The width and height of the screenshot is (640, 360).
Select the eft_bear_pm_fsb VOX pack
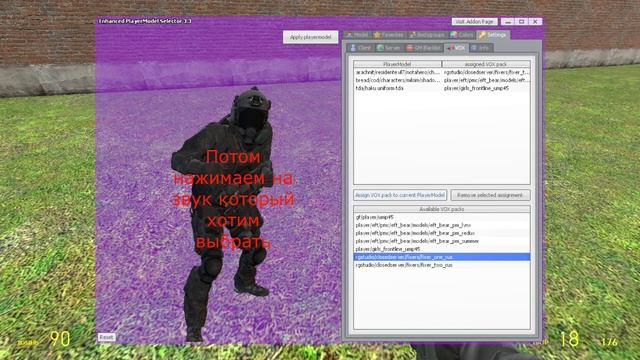point(442,225)
